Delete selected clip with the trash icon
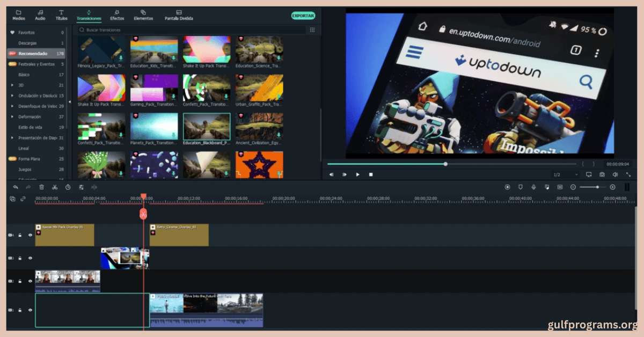Viewport: 644px width, 337px height. pos(41,187)
